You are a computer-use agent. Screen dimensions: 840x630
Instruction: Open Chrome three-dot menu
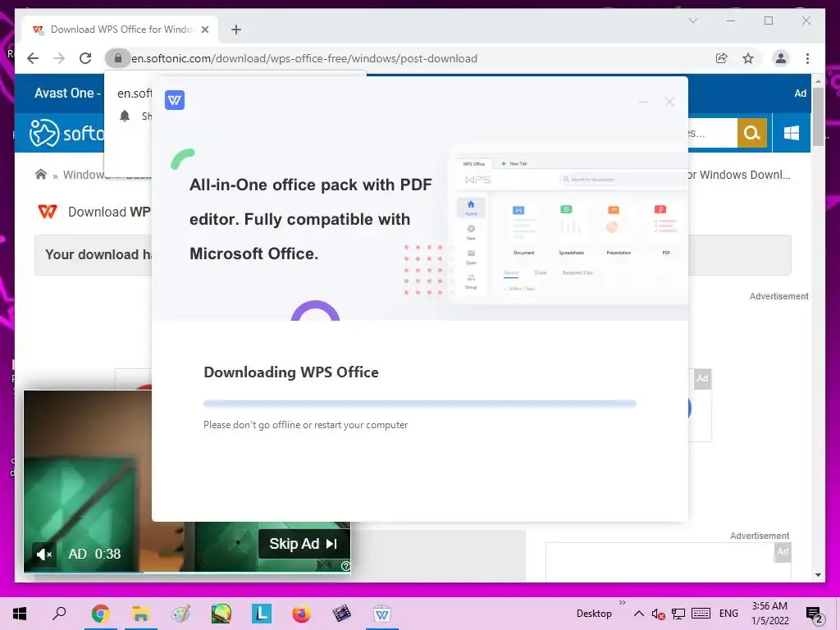pyautogui.click(x=807, y=58)
